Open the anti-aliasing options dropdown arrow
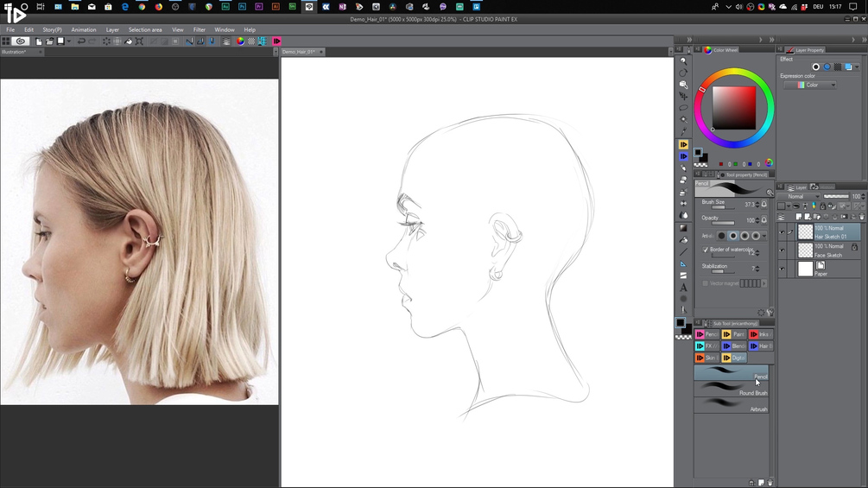The width and height of the screenshot is (868, 488). tap(764, 236)
